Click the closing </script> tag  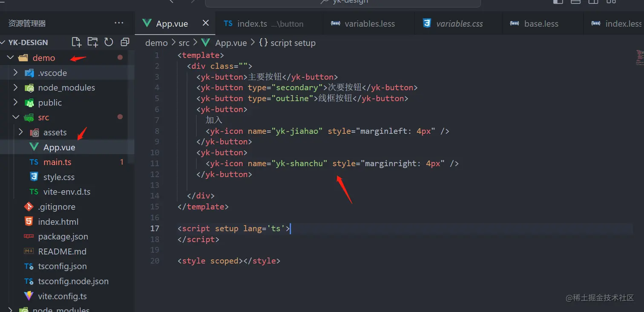pos(198,239)
